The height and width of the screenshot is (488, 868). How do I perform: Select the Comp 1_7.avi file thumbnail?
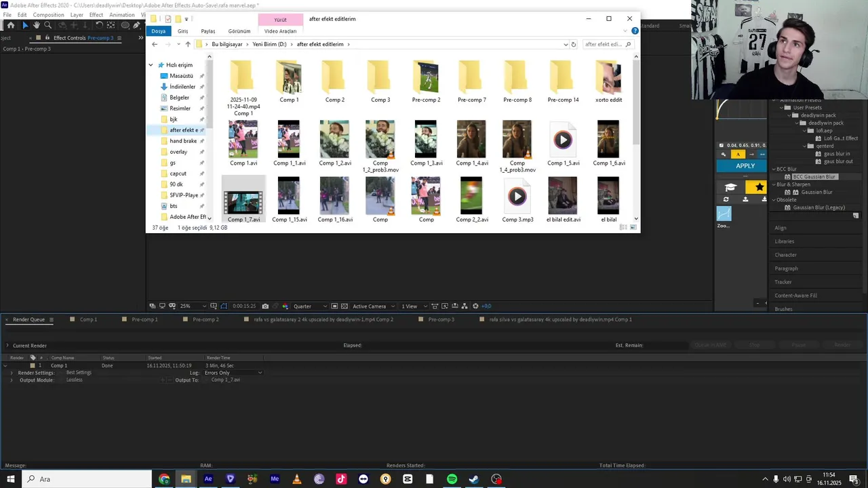tap(243, 202)
